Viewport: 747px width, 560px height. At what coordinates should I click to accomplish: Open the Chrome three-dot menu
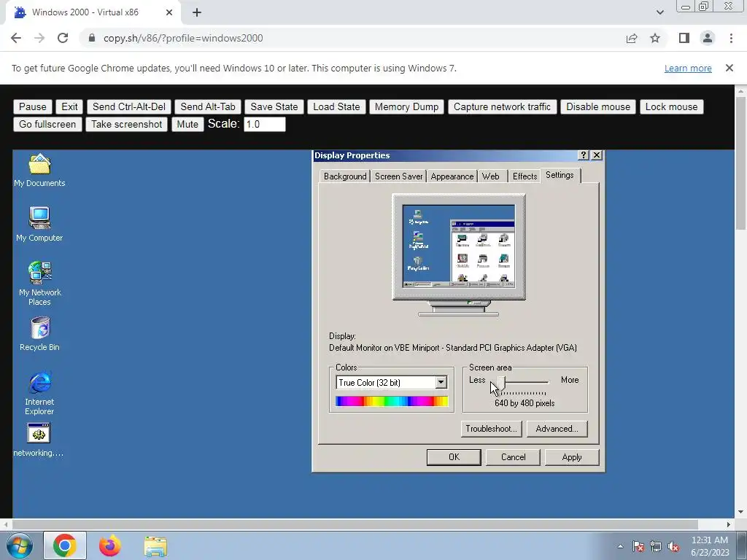(x=731, y=38)
